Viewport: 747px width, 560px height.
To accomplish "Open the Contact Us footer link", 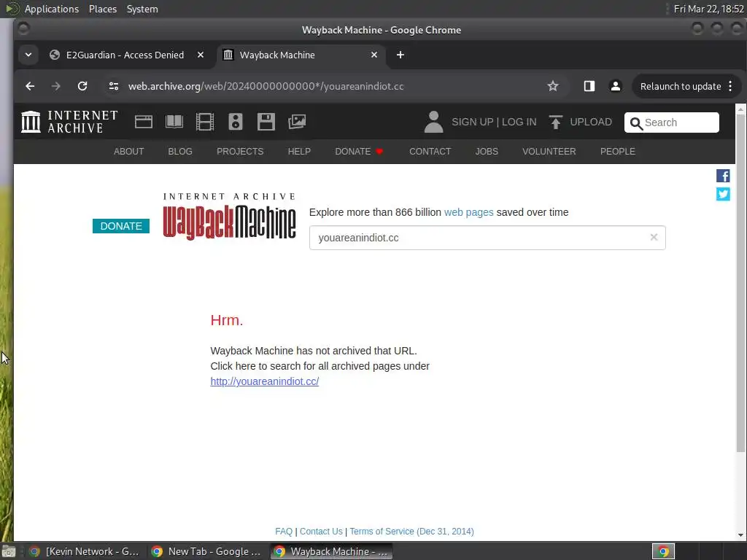I will 321,532.
